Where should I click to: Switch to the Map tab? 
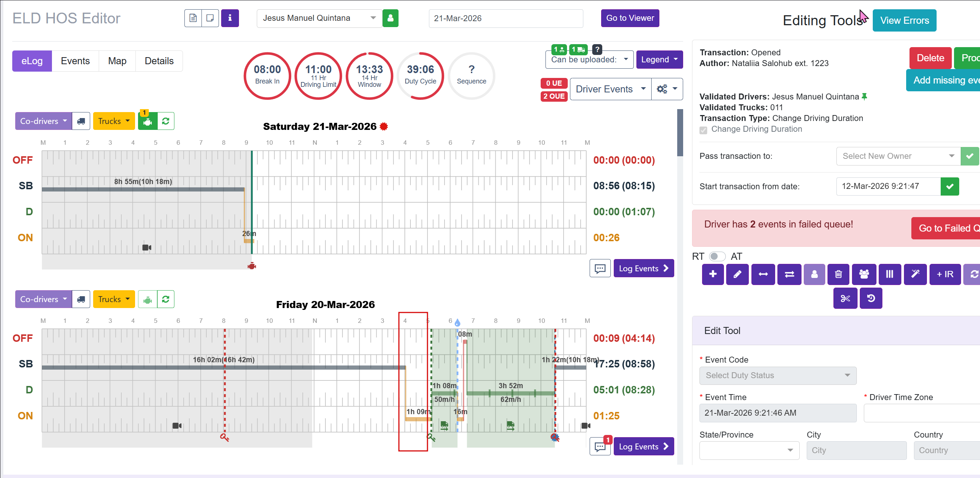pyautogui.click(x=117, y=61)
